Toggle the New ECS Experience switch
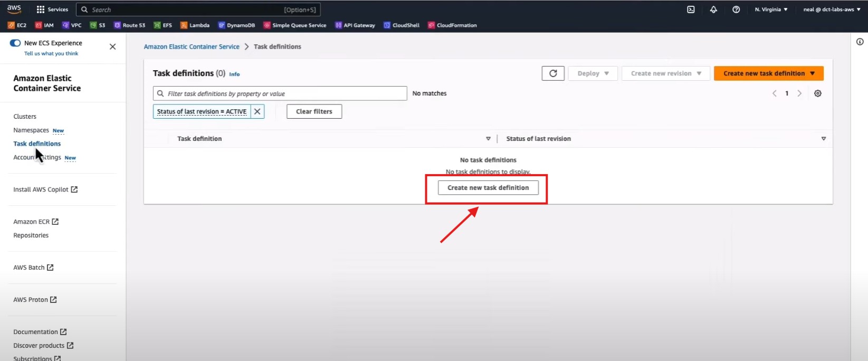Image resolution: width=868 pixels, height=361 pixels. click(x=15, y=43)
